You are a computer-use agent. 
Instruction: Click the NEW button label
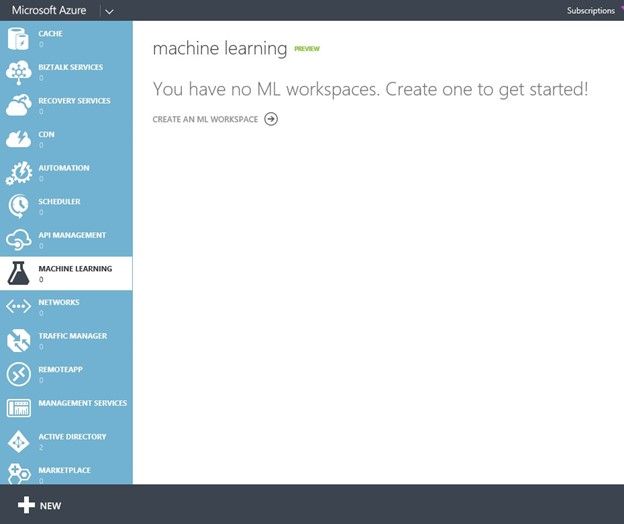[x=50, y=506]
